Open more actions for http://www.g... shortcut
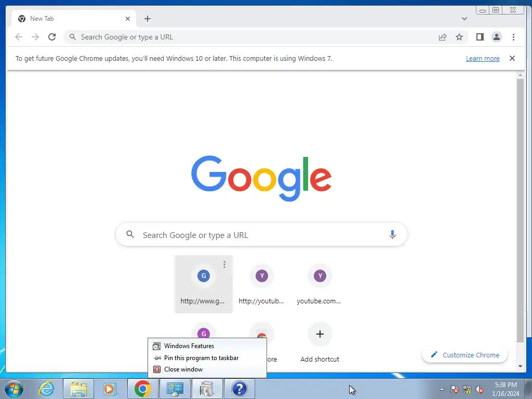This screenshot has height=399, width=532. point(224,264)
